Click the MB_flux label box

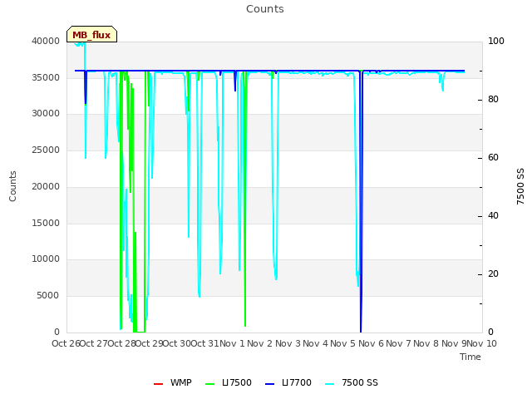(91, 34)
